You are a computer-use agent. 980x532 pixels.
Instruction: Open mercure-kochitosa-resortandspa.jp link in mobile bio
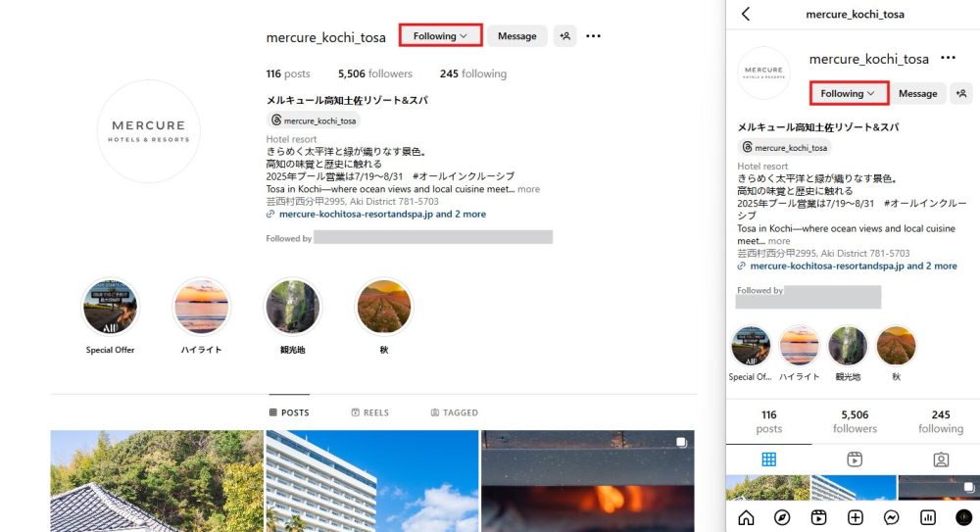[x=854, y=266]
